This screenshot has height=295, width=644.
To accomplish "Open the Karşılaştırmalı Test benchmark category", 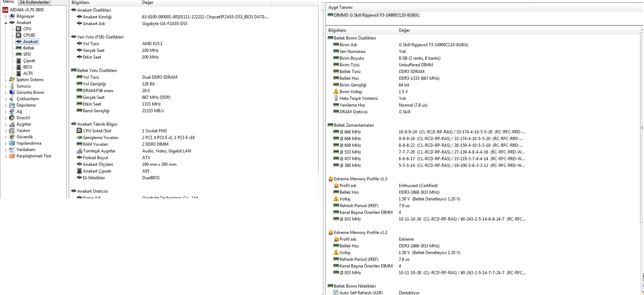I will 34,156.
